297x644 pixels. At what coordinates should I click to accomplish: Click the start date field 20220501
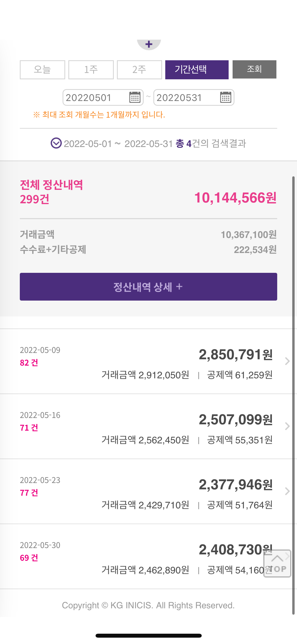(95, 98)
